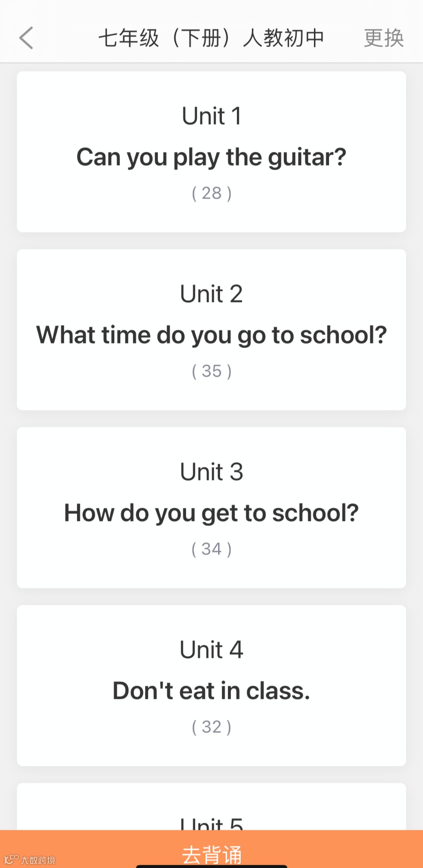Tap the (28) word count label
This screenshot has width=423, height=868.
click(x=211, y=193)
